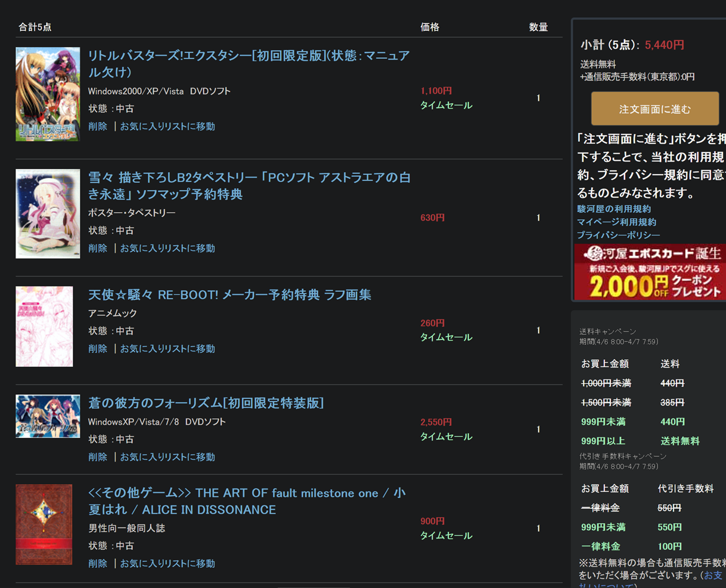Image resolution: width=726 pixels, height=588 pixels.
Task: Open プライバシーポリシー link
Action: point(618,235)
